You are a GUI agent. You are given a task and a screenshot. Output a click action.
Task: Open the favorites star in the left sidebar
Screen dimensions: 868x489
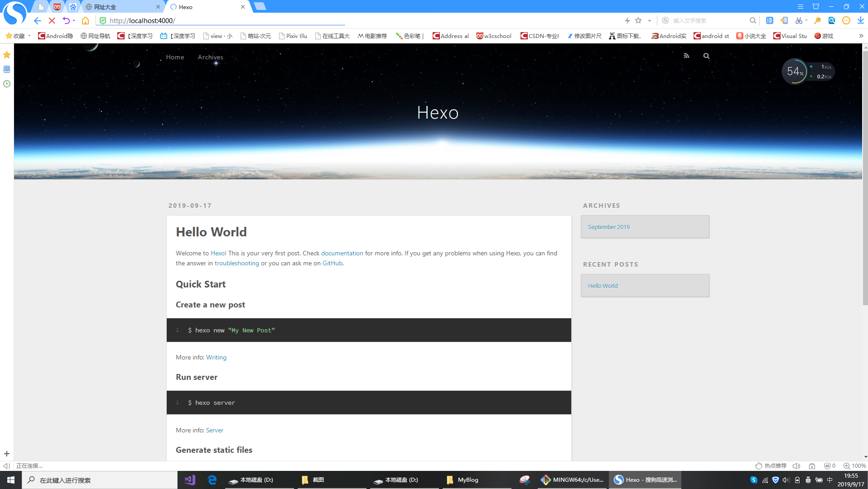click(x=7, y=55)
